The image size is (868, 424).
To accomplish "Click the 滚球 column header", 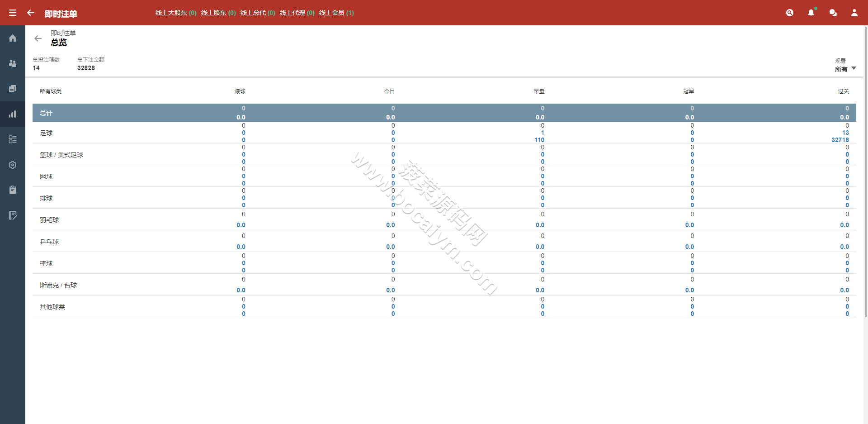I will (240, 91).
